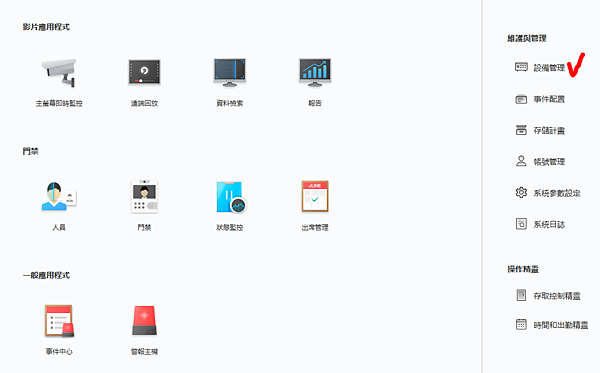The width and height of the screenshot is (600, 373).
Task: Open 帳號管理 account management
Action: (x=540, y=161)
